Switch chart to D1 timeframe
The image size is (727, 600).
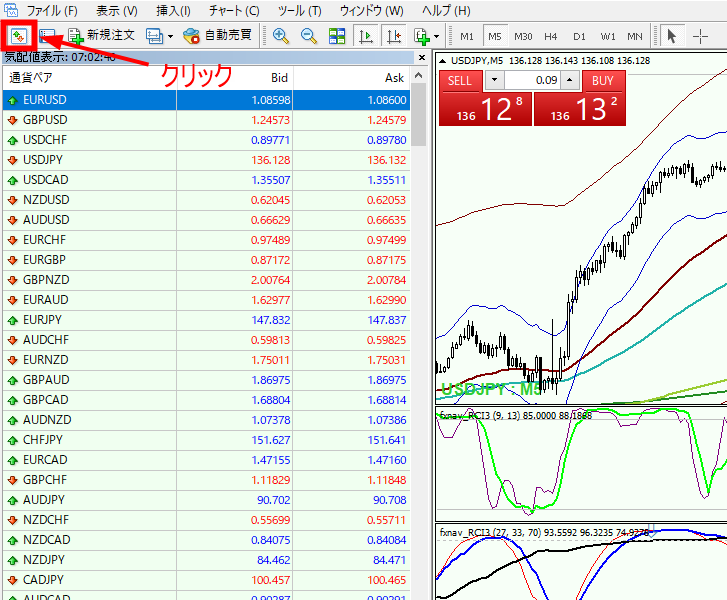(x=579, y=36)
